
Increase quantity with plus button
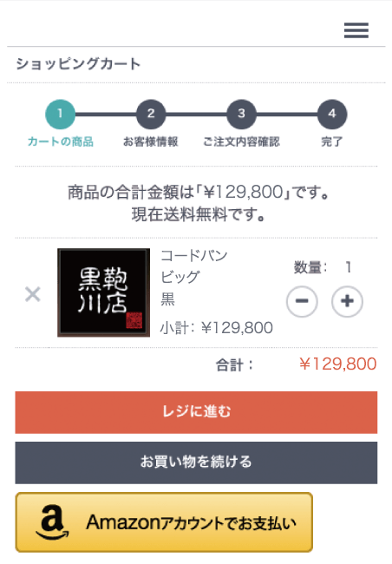tap(347, 301)
